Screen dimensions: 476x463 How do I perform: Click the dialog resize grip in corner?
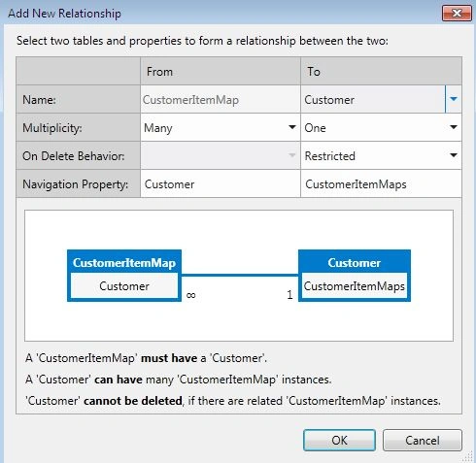468,457
